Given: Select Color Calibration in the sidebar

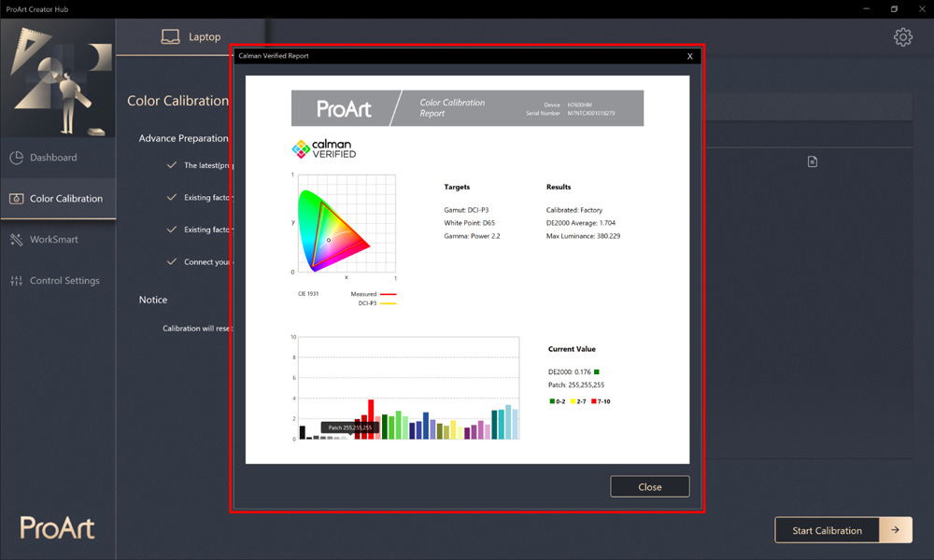Looking at the screenshot, I should [x=58, y=199].
